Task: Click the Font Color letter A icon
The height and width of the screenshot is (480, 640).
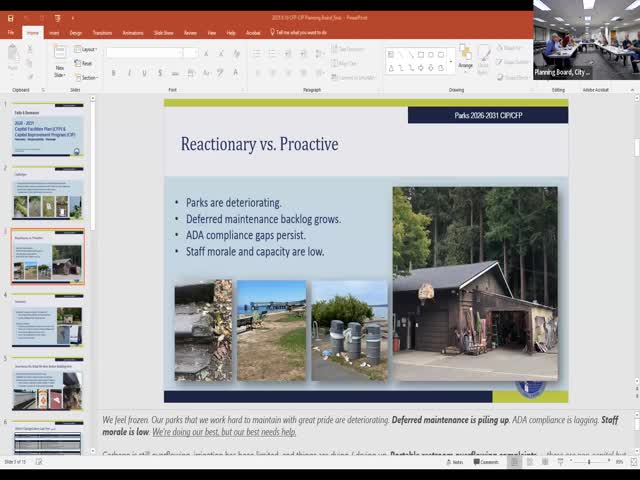Action: tap(236, 73)
